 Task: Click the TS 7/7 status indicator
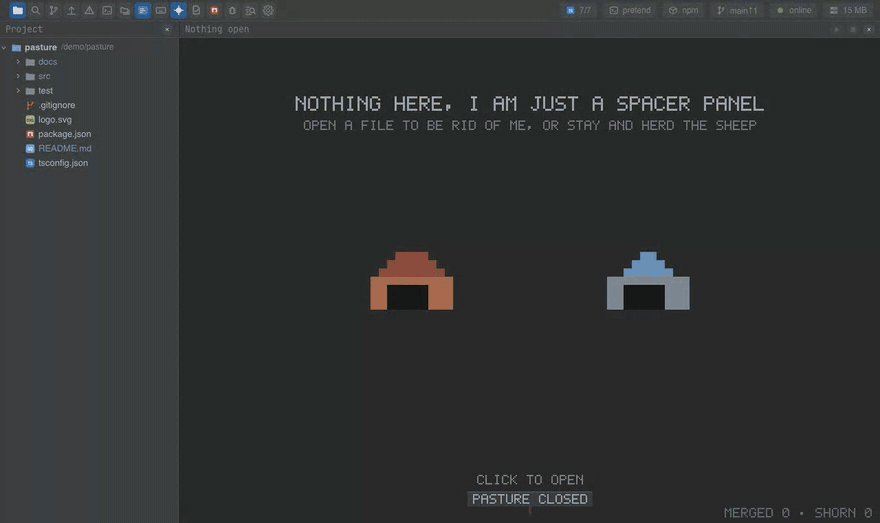579,10
